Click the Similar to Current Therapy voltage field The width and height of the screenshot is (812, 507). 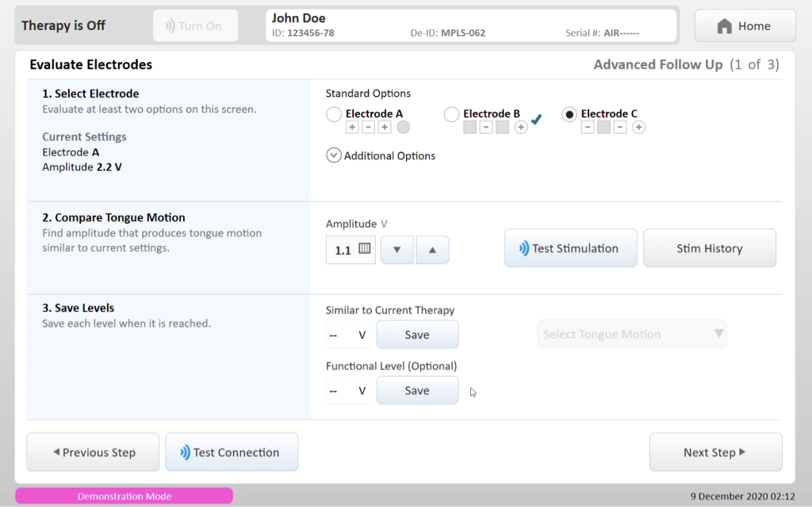(x=349, y=335)
